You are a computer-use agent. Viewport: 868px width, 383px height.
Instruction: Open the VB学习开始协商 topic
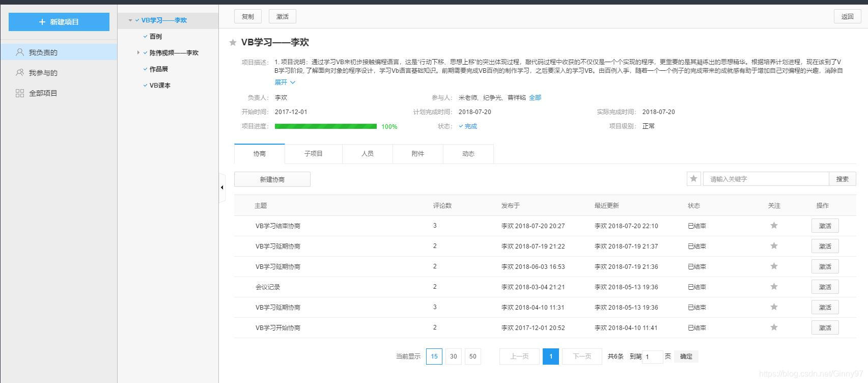tap(278, 327)
